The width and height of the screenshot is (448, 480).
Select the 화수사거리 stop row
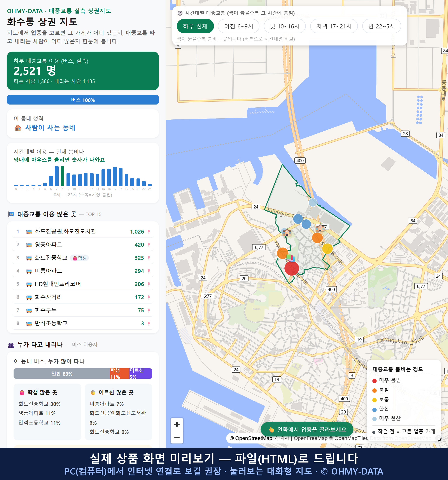(83, 297)
